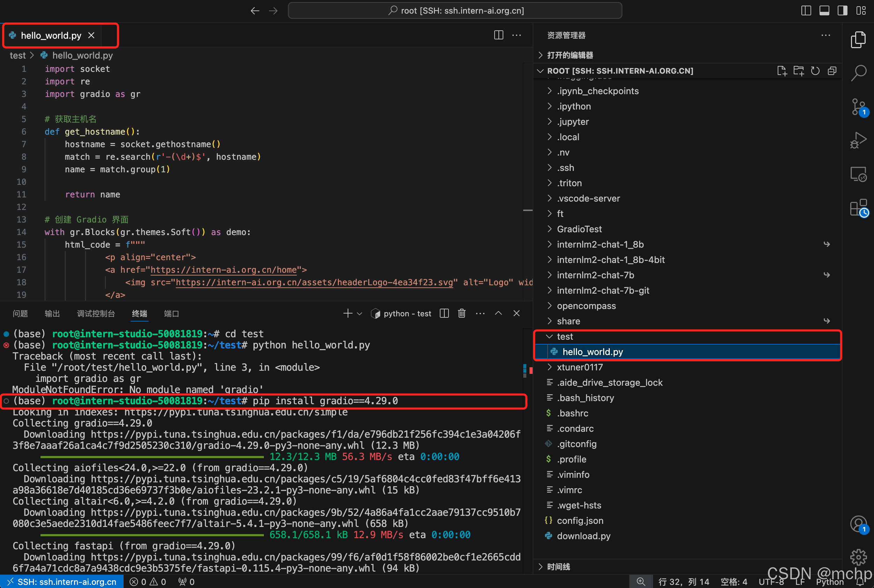Image resolution: width=874 pixels, height=588 pixels.
Task: Open Remote Explorer view
Action: click(x=858, y=174)
